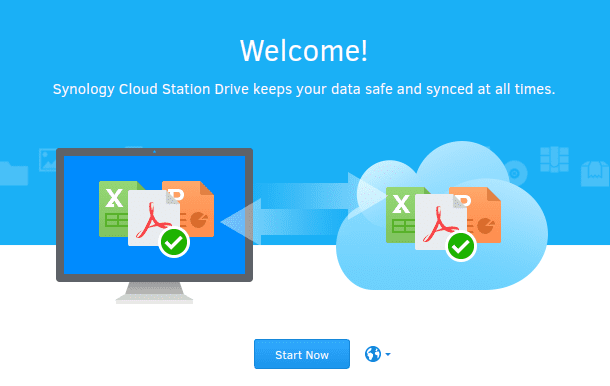The width and height of the screenshot is (610, 386).
Task: Expand the language dropdown arrow
Action: (388, 354)
